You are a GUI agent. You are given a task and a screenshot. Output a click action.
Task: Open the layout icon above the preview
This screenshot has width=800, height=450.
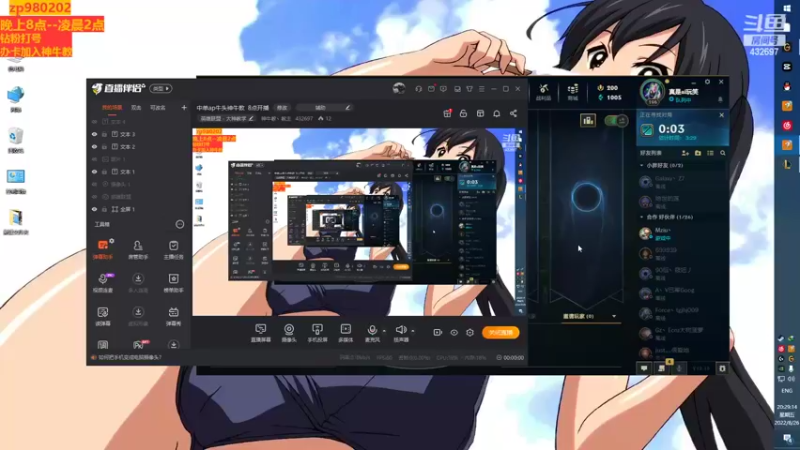click(x=480, y=113)
